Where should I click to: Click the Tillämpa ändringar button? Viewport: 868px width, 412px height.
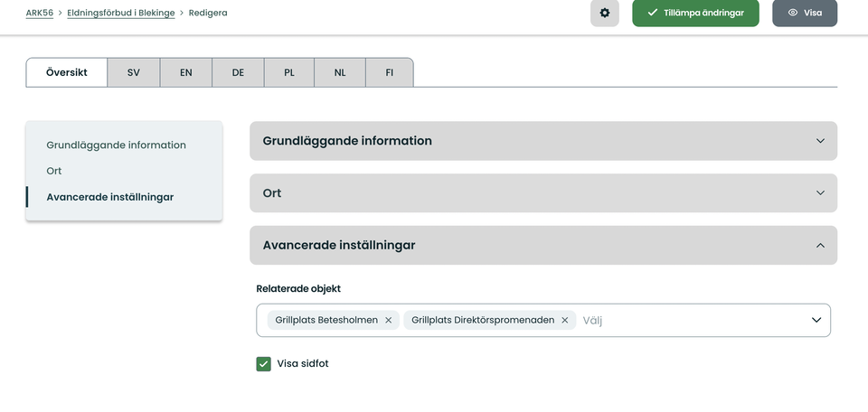[x=695, y=13]
